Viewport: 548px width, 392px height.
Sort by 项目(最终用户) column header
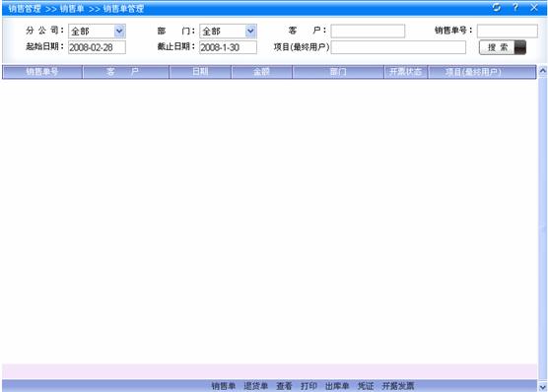pos(482,72)
